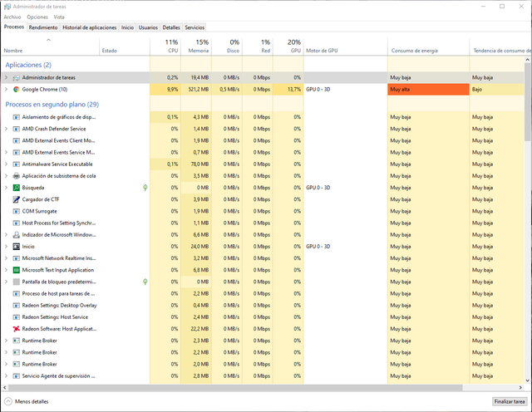This screenshot has height=412, width=532.
Task: Click the horizontal scrollbar right arrow
Action: coord(520,387)
